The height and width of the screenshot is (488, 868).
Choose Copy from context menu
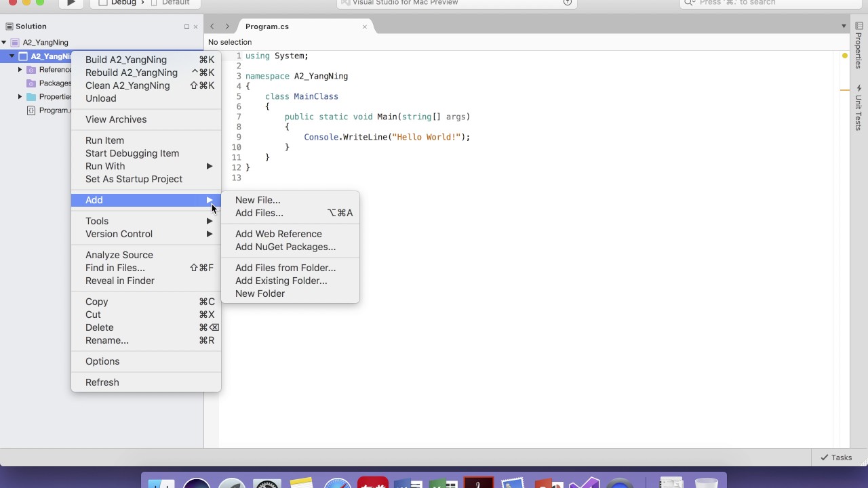click(146, 302)
